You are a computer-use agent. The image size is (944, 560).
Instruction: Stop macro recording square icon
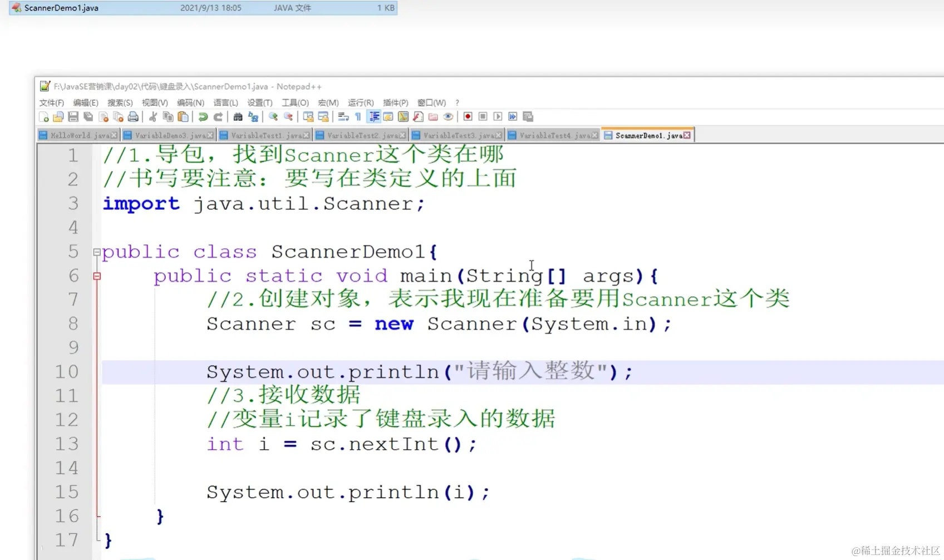(483, 116)
